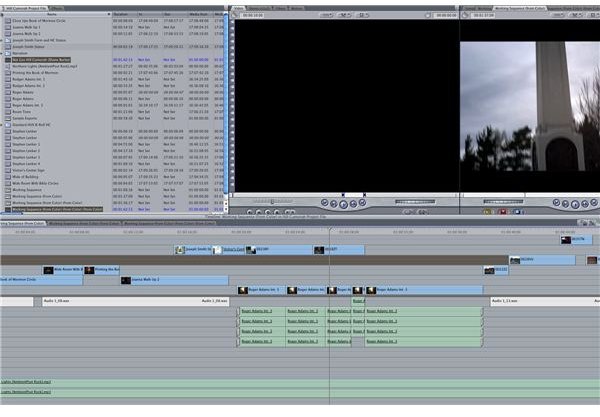Select the Motion tab in the Viewer
The width and height of the screenshot is (600, 417).
point(297,8)
